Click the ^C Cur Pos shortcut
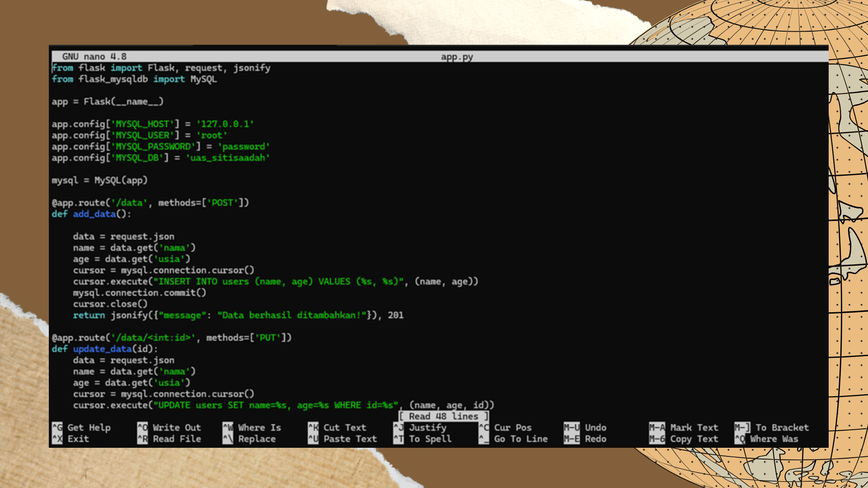Image resolution: width=868 pixels, height=488 pixels. click(x=505, y=427)
